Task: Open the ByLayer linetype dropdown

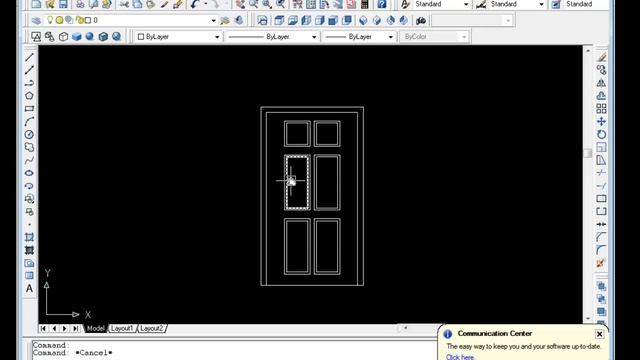Action: click(x=314, y=37)
